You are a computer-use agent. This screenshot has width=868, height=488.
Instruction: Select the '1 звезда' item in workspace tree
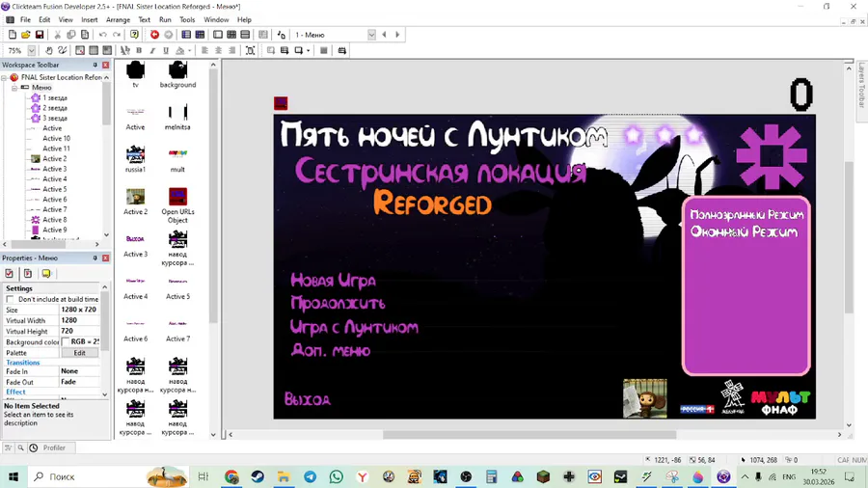click(55, 98)
